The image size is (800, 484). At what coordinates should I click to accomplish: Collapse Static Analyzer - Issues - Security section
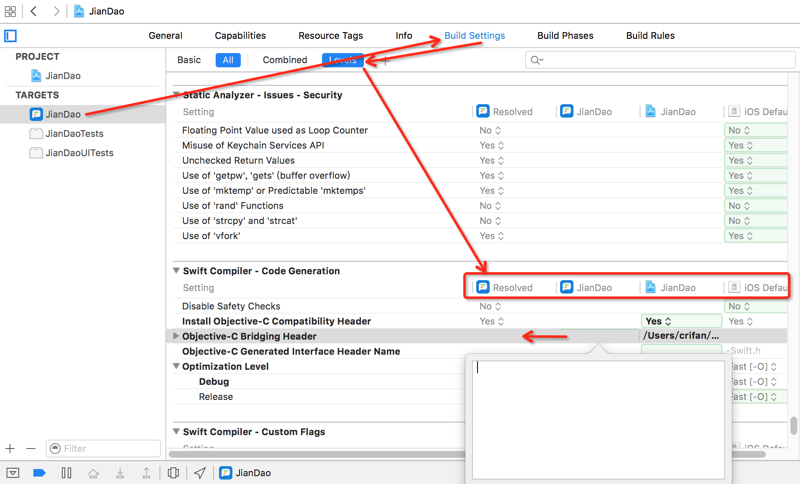click(177, 94)
